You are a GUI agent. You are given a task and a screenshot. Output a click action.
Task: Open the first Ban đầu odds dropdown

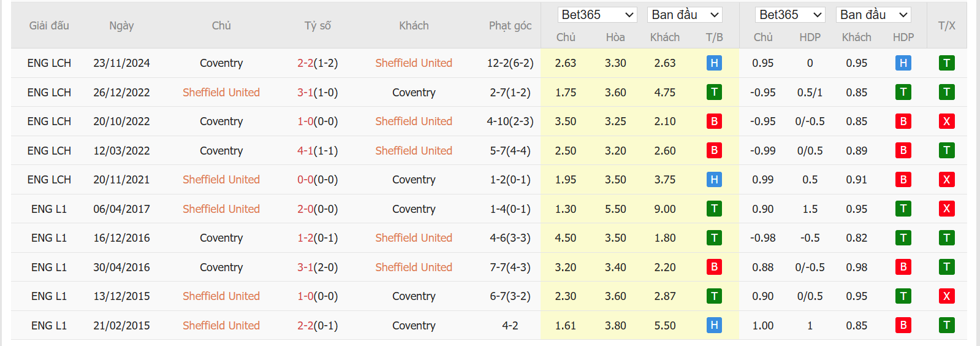[x=685, y=15]
